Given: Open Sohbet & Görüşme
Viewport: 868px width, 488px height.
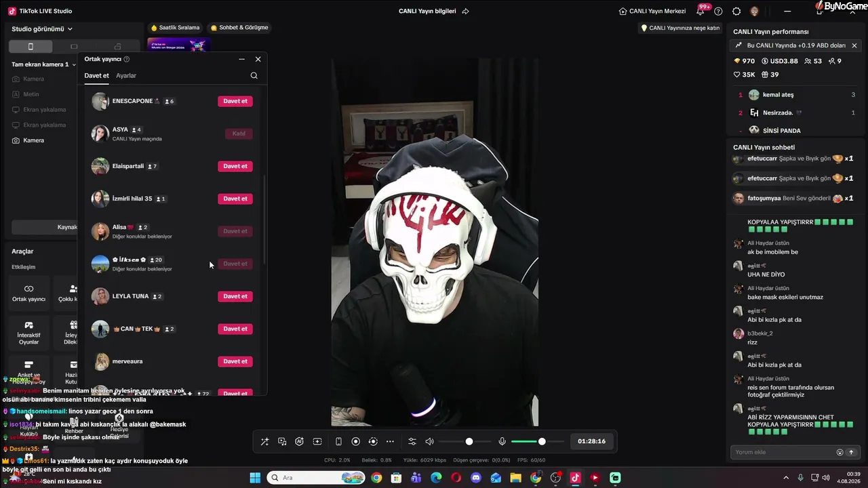Looking at the screenshot, I should (x=239, y=28).
